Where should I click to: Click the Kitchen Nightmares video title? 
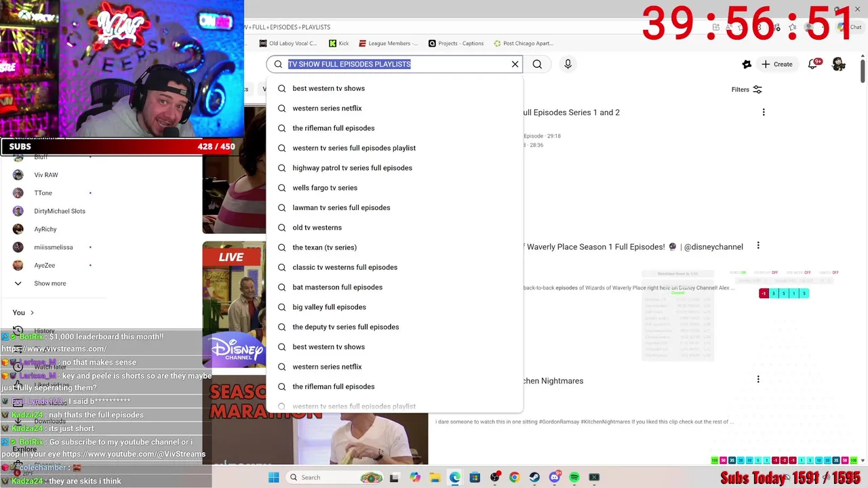click(553, 381)
